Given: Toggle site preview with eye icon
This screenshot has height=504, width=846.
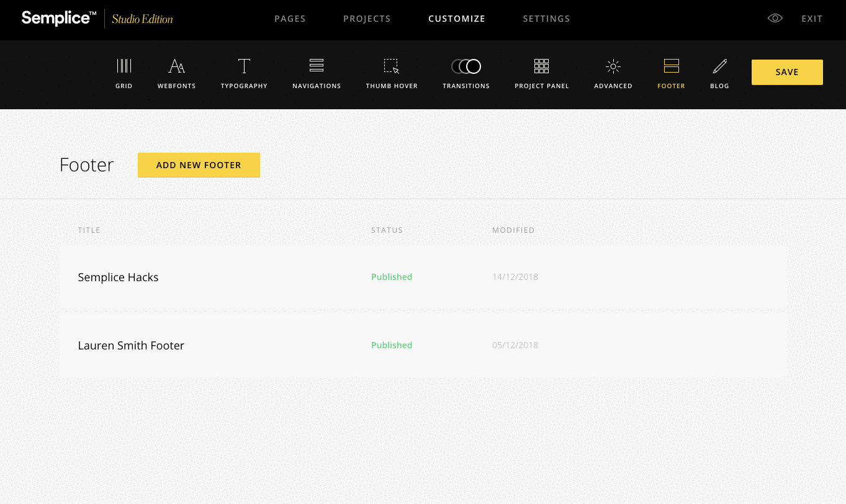Looking at the screenshot, I should (x=775, y=19).
